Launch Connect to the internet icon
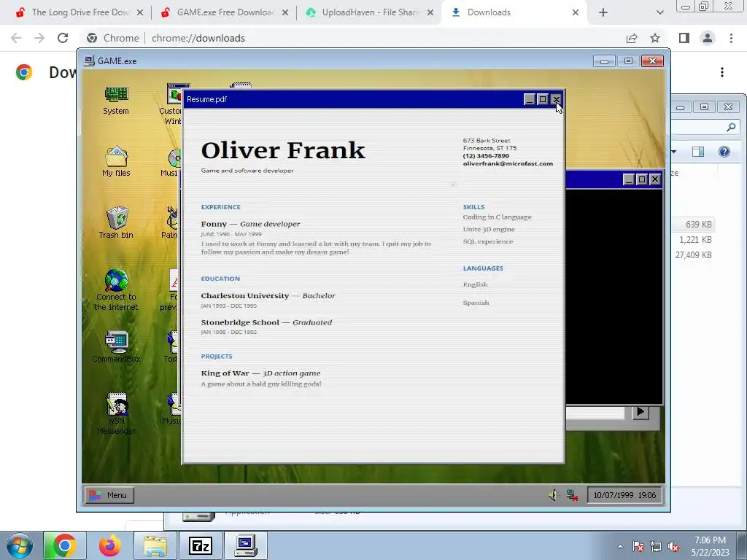The image size is (747, 560). coord(116,289)
